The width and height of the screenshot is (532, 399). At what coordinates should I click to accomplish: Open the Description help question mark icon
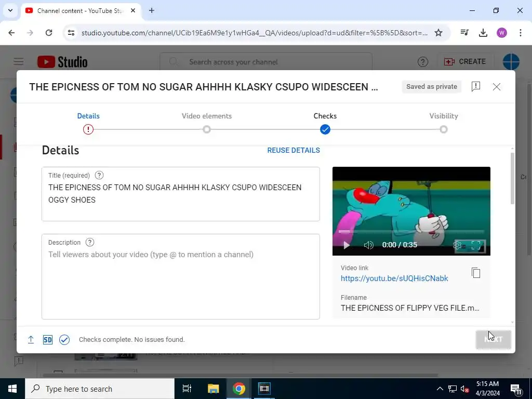(x=89, y=242)
